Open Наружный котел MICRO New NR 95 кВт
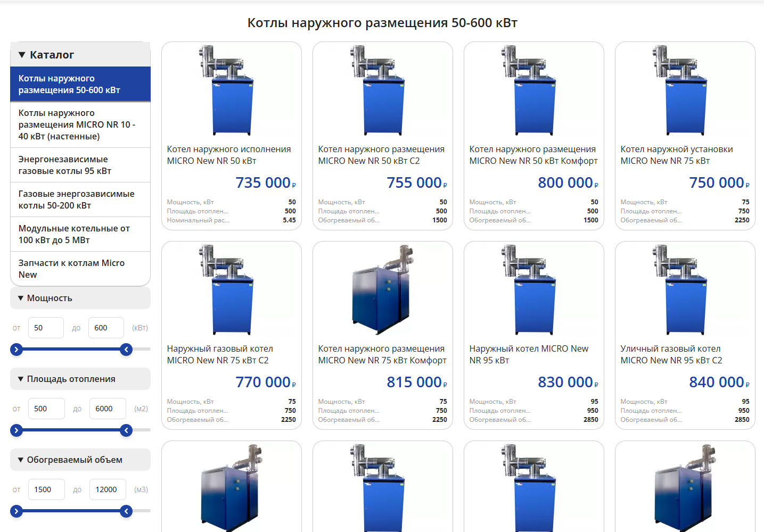Image resolution: width=764 pixels, height=532 pixels. (x=529, y=354)
